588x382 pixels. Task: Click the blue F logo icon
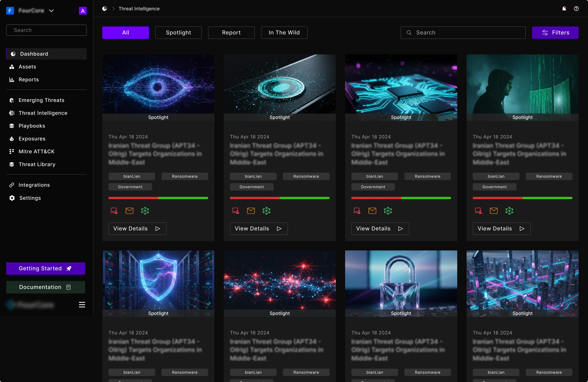pyautogui.click(x=10, y=11)
